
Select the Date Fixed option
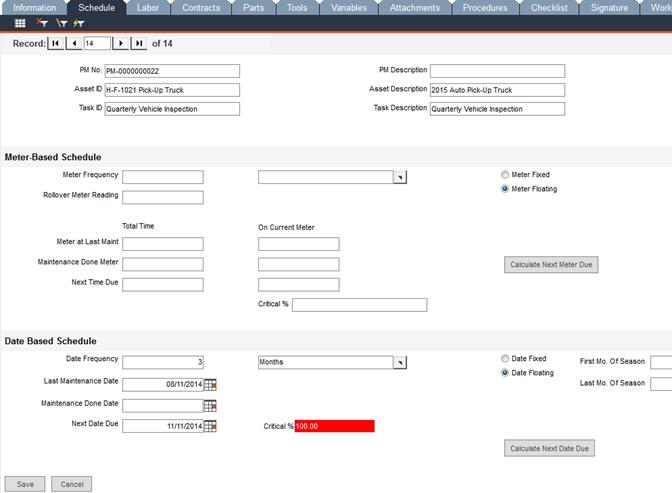tap(505, 358)
